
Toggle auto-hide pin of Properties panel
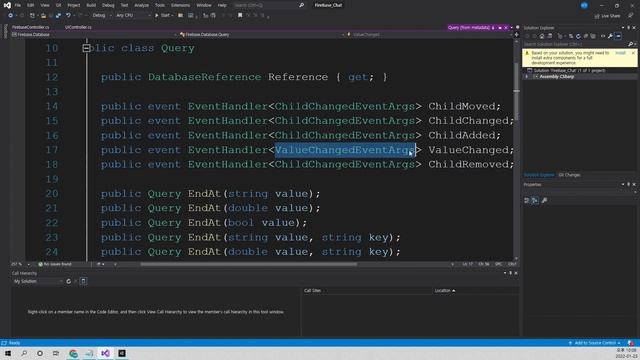[628, 184]
